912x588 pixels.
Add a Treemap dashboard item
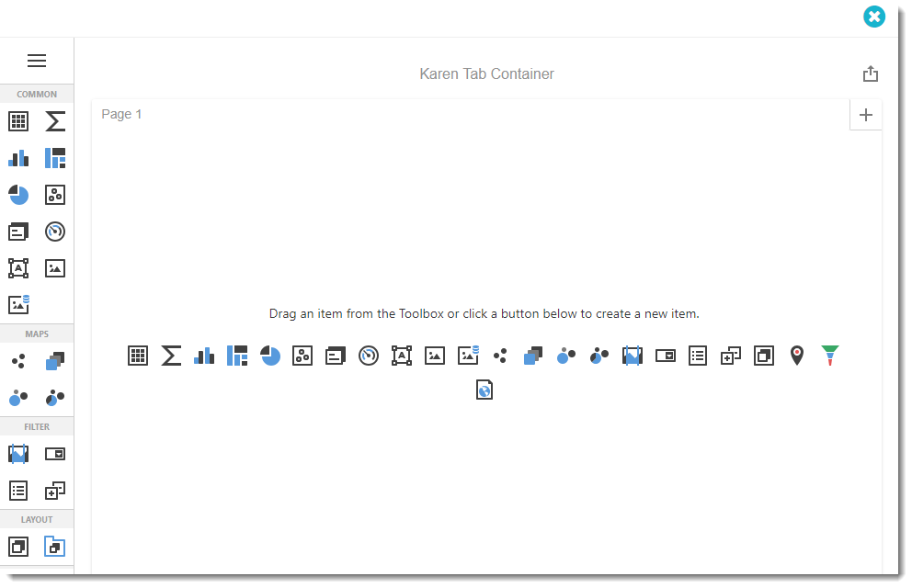(55, 158)
